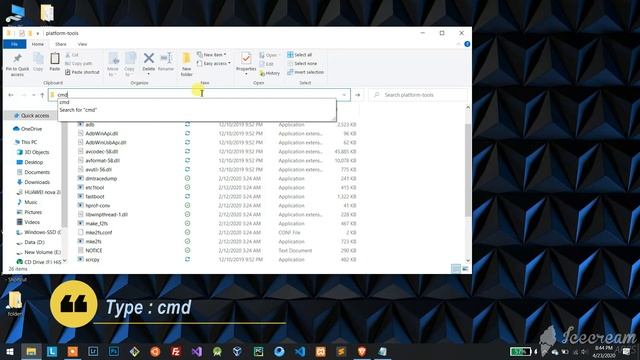Switch to details view layout icon
The image size is (640, 360).
(x=456, y=268)
